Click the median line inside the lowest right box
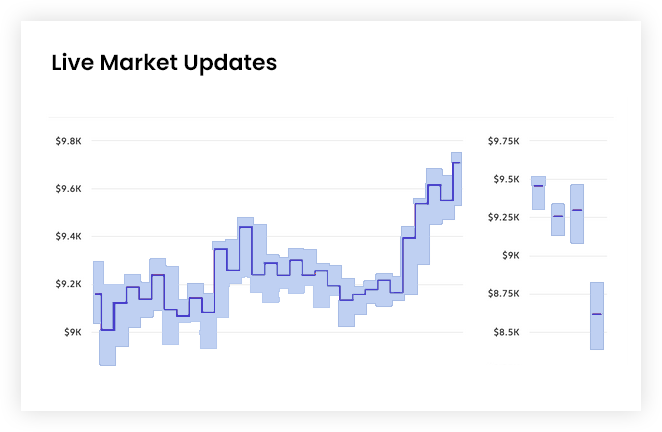The height and width of the screenshot is (432, 662). point(597,314)
